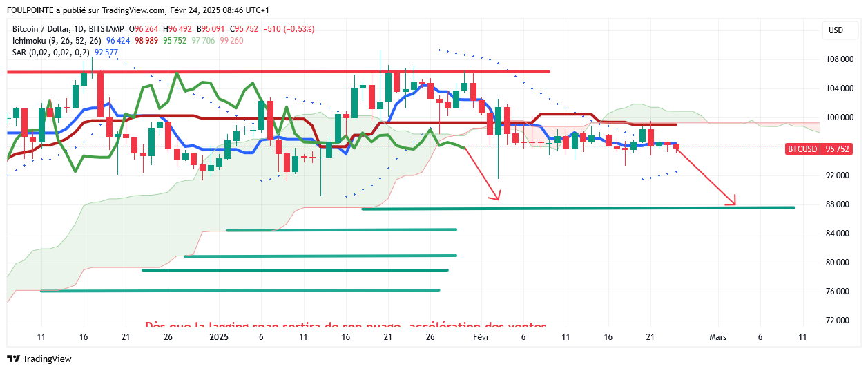Click the blue Ichimoku value 96 424

coord(118,41)
